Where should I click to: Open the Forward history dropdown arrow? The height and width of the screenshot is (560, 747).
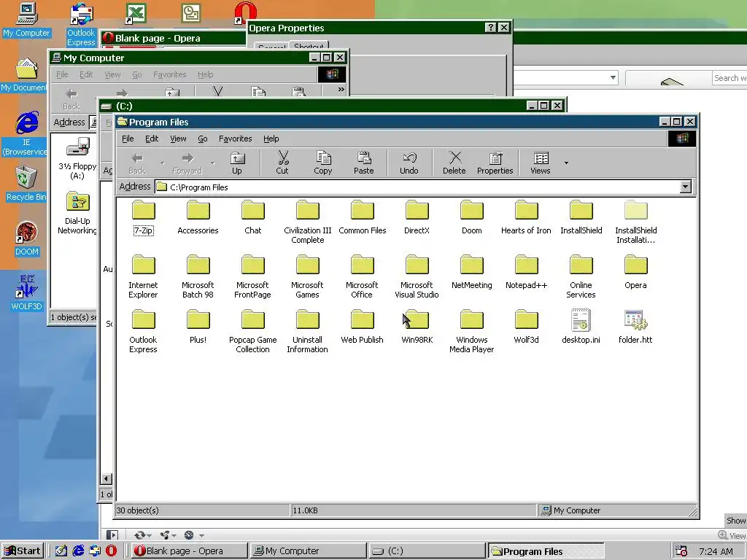click(x=212, y=163)
